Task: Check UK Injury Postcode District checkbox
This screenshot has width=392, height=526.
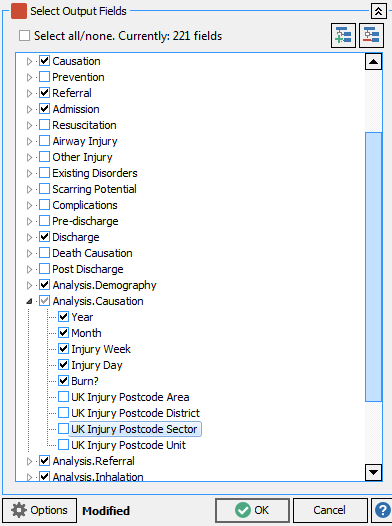Action: (63, 413)
